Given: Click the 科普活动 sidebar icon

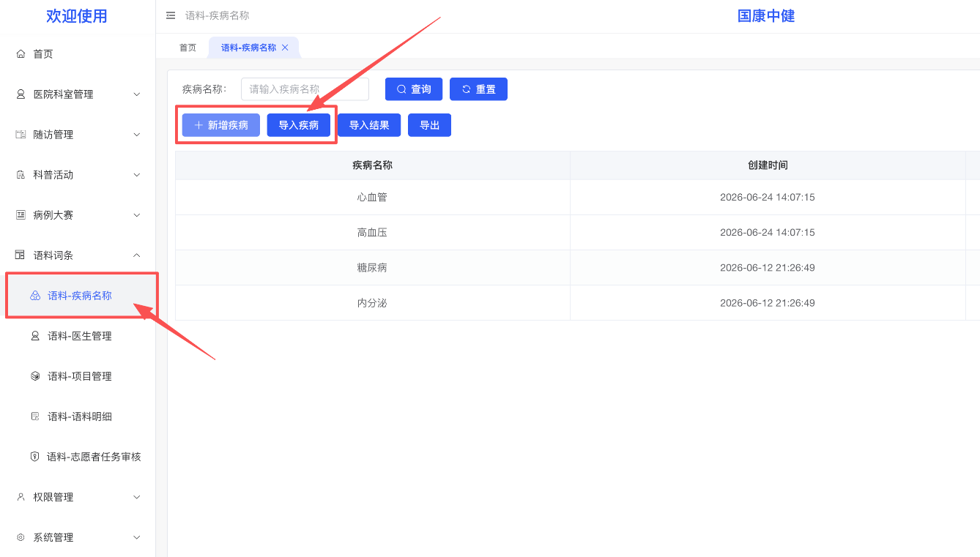Looking at the screenshot, I should [x=21, y=175].
